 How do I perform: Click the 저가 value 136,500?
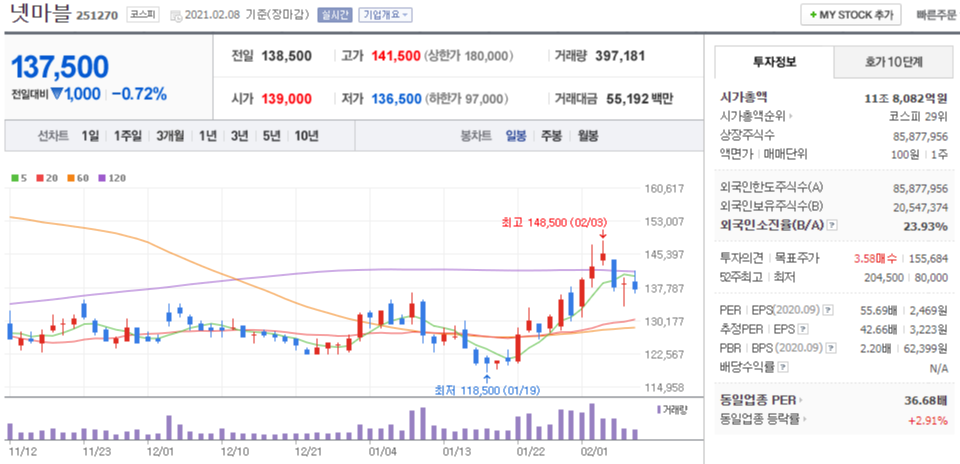(x=396, y=99)
